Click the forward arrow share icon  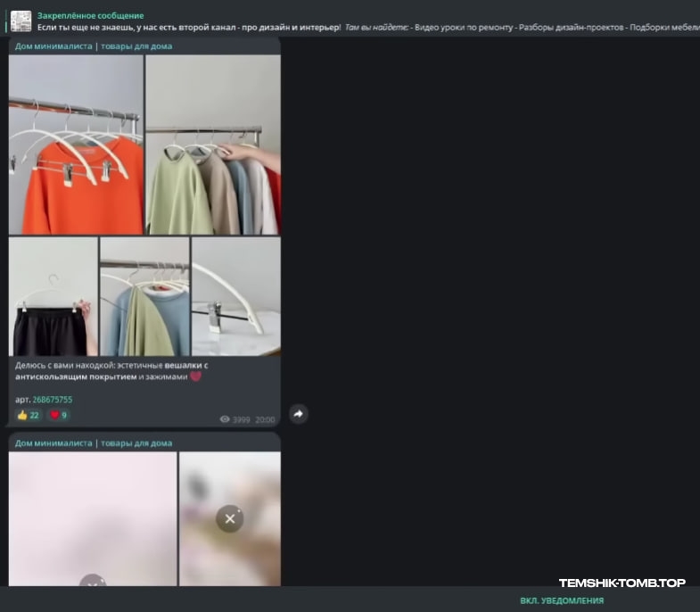pyautogui.click(x=298, y=414)
